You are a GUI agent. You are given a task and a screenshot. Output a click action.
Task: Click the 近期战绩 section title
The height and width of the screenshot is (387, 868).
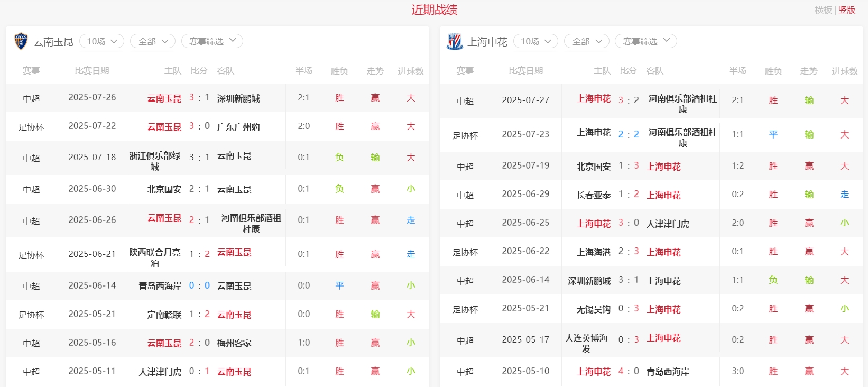434,10
